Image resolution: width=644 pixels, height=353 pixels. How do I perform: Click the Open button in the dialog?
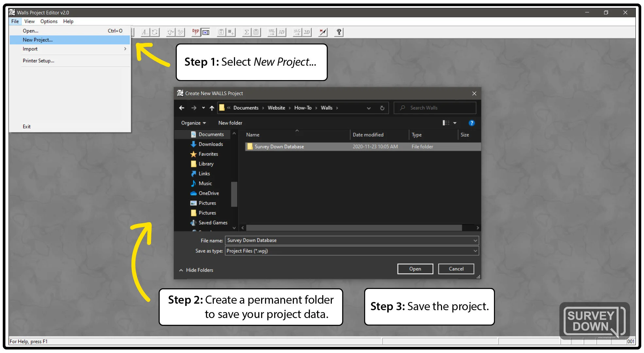pos(415,269)
